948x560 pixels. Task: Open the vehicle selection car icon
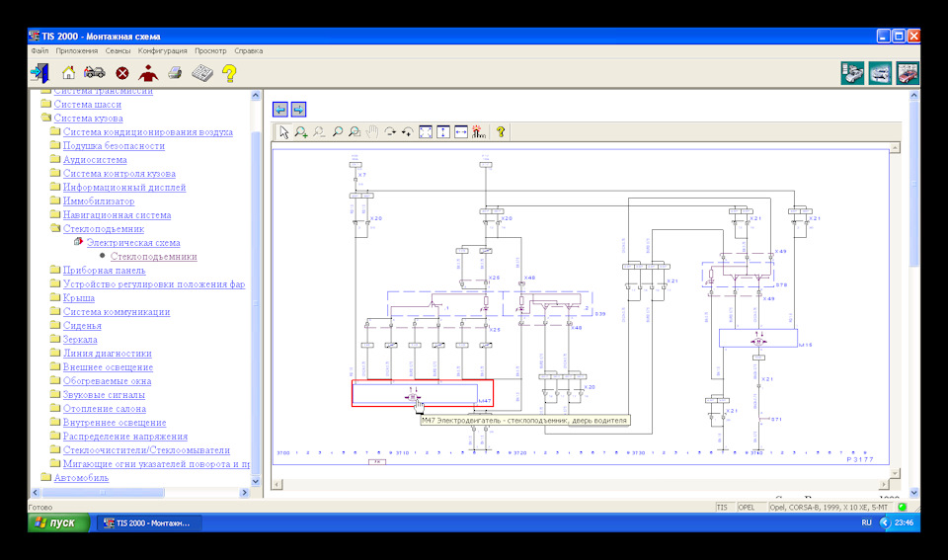95,72
